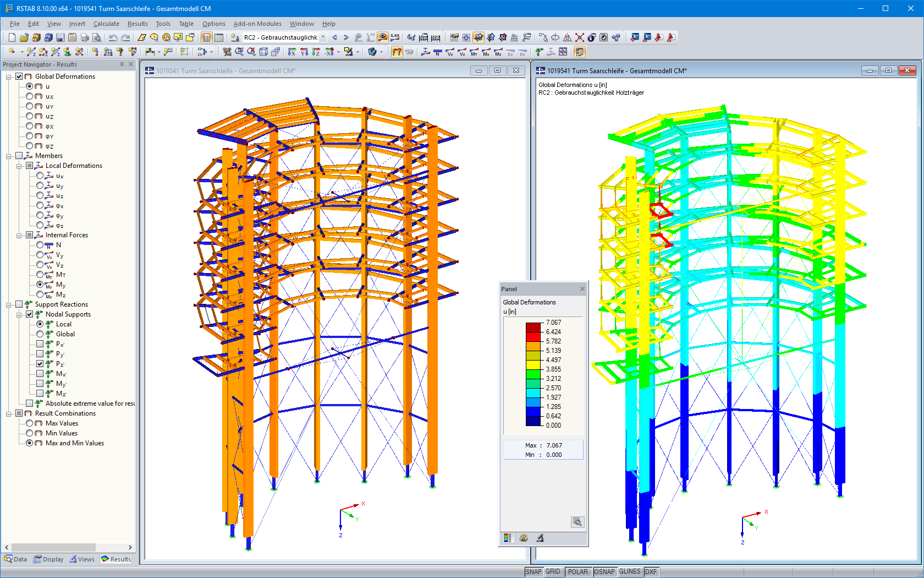Enable SNAP in the status bar
This screenshot has height=578, width=924.
tap(533, 571)
